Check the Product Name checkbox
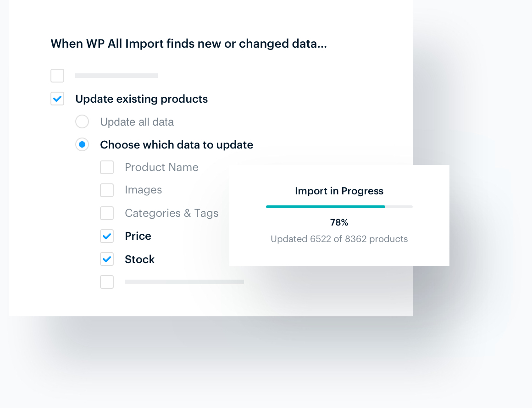 (107, 167)
